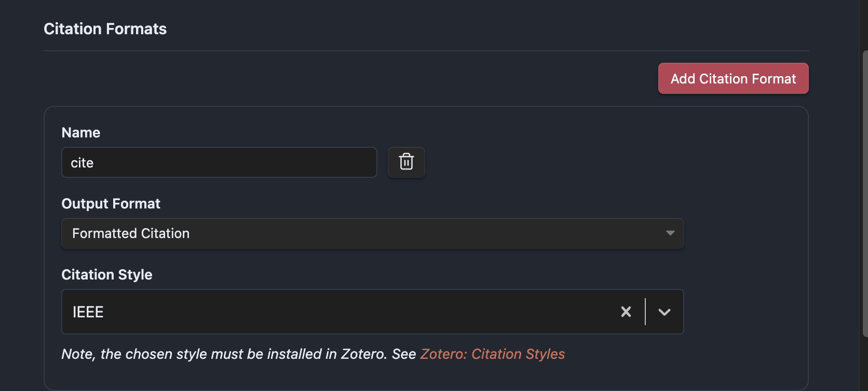Click the cite text in Name field
Viewport: 868px width, 391px height.
(82, 163)
